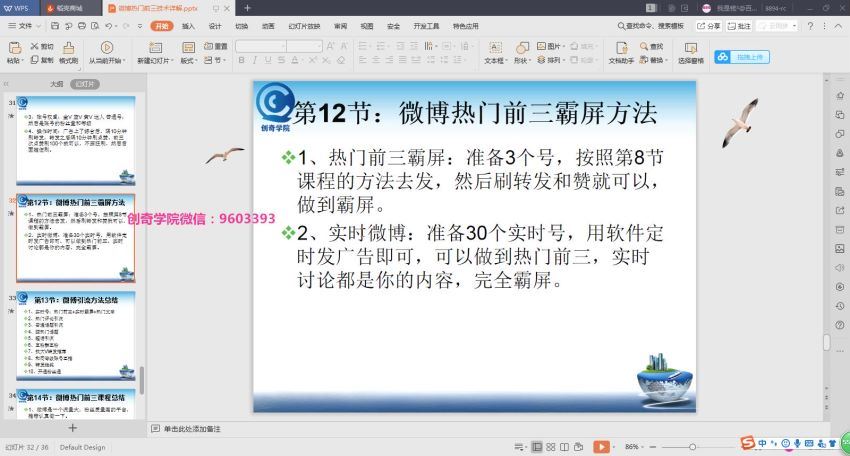
Task: Toggle Chinese input mode 中 indicator
Action: click(x=762, y=444)
